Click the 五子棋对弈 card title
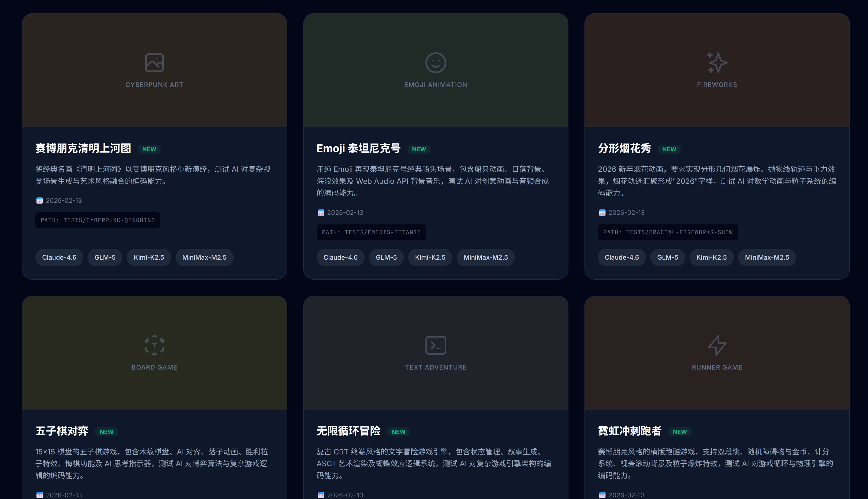868x499 pixels. pyautogui.click(x=62, y=431)
